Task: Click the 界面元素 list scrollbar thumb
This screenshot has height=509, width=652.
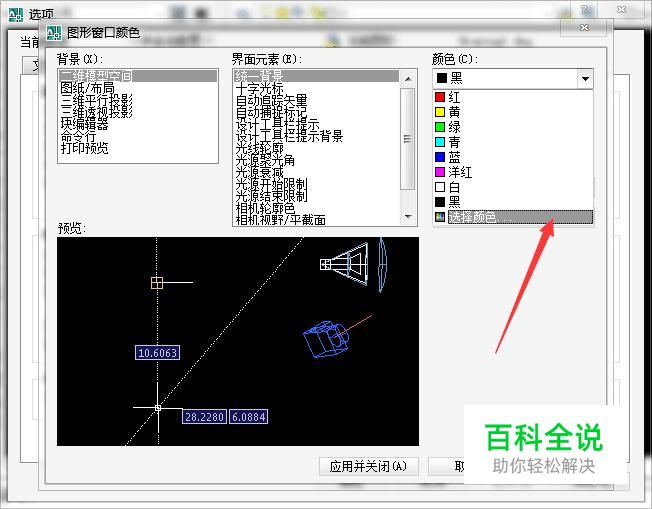Action: 407,138
